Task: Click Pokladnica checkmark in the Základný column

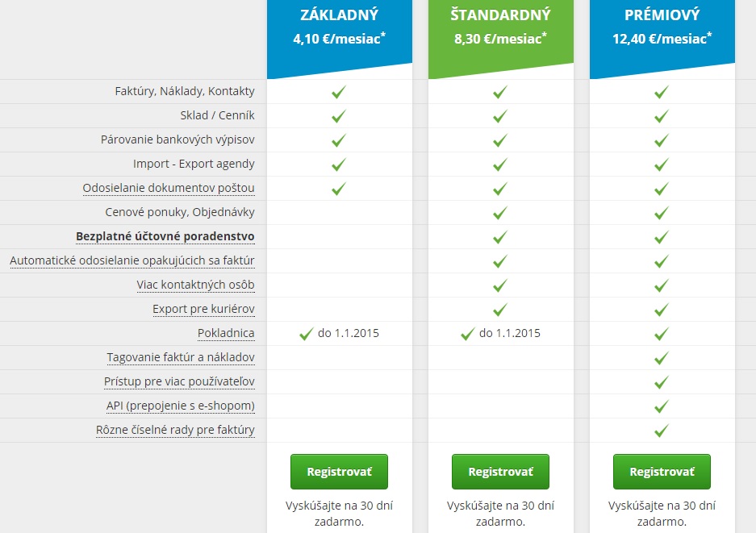Action: point(306,334)
